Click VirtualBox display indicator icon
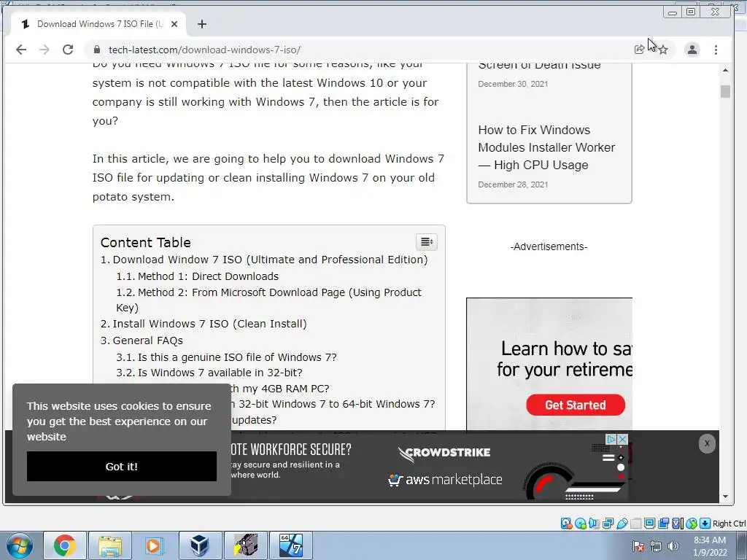Screen dimensions: 747x560 pos(649,524)
